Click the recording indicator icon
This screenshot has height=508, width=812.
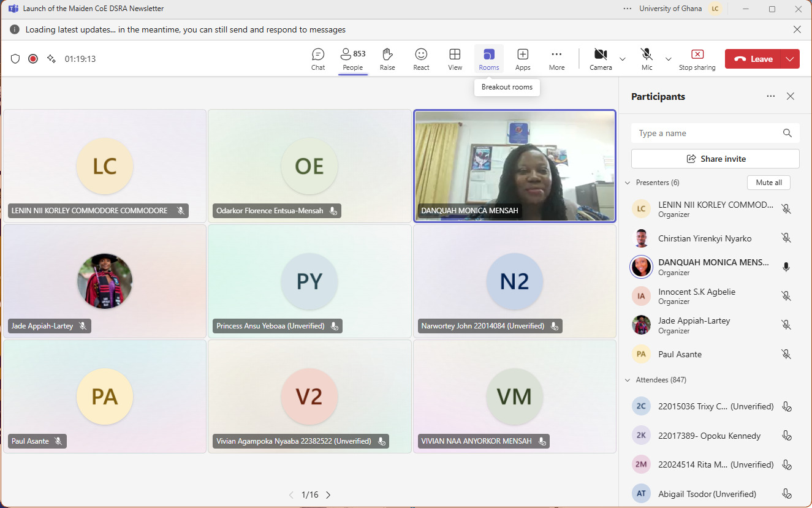point(33,59)
